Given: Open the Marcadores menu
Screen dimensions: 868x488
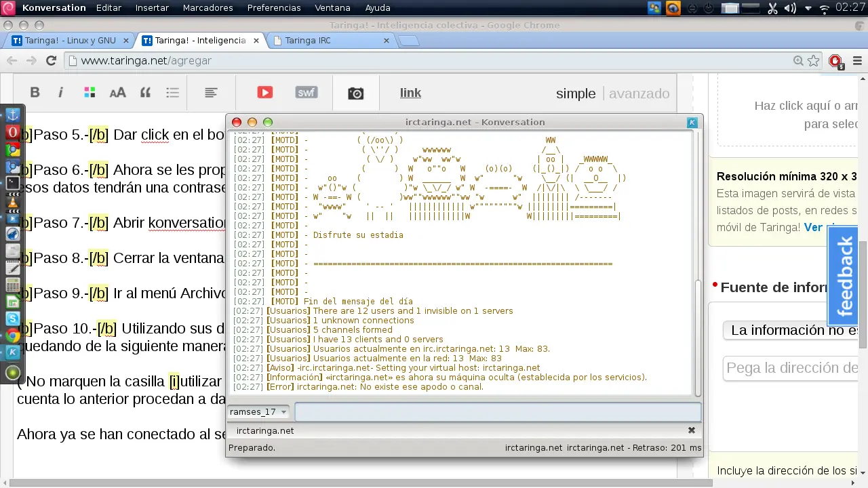Looking at the screenshot, I should pos(208,8).
